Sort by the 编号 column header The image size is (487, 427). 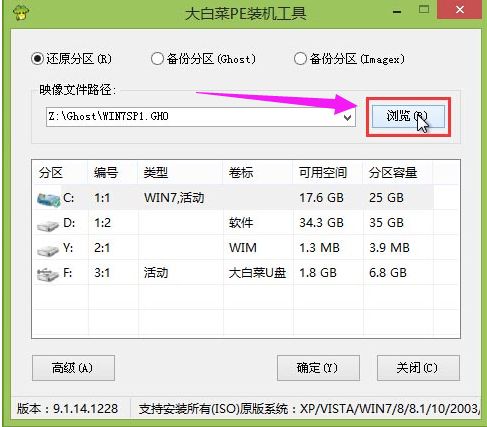(x=113, y=173)
